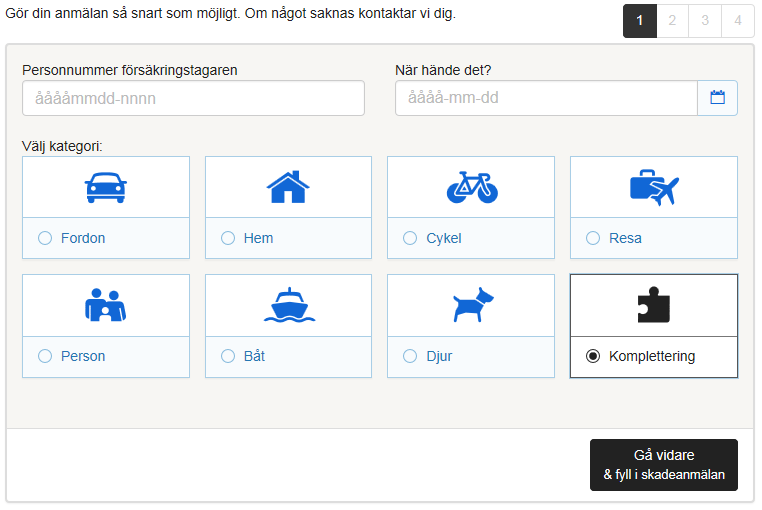Click the Komplettering radio label
Screen dimensions: 762x510
pyautogui.click(x=651, y=356)
